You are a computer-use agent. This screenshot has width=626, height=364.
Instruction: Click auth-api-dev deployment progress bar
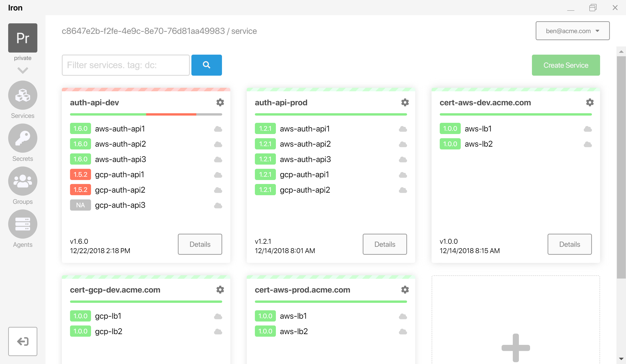point(146,114)
